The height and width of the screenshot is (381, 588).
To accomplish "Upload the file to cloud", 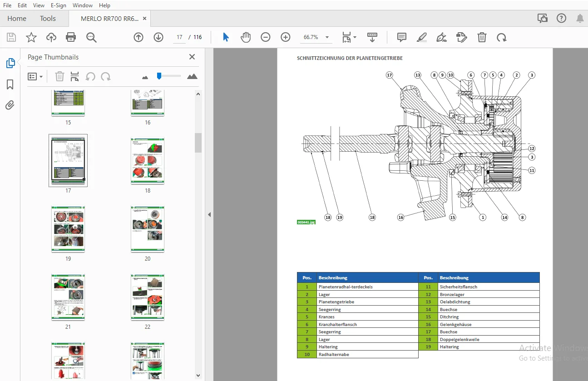I will pyautogui.click(x=51, y=37).
